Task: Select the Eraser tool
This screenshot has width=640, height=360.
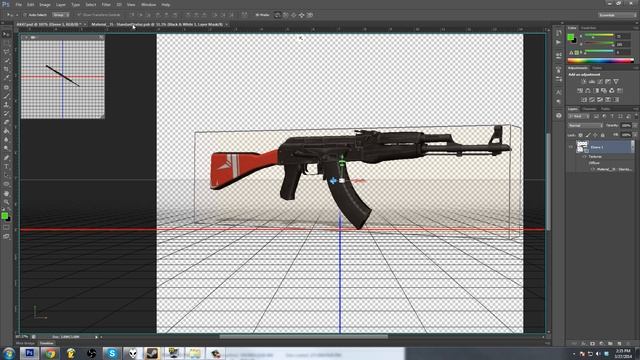Action: point(6,122)
